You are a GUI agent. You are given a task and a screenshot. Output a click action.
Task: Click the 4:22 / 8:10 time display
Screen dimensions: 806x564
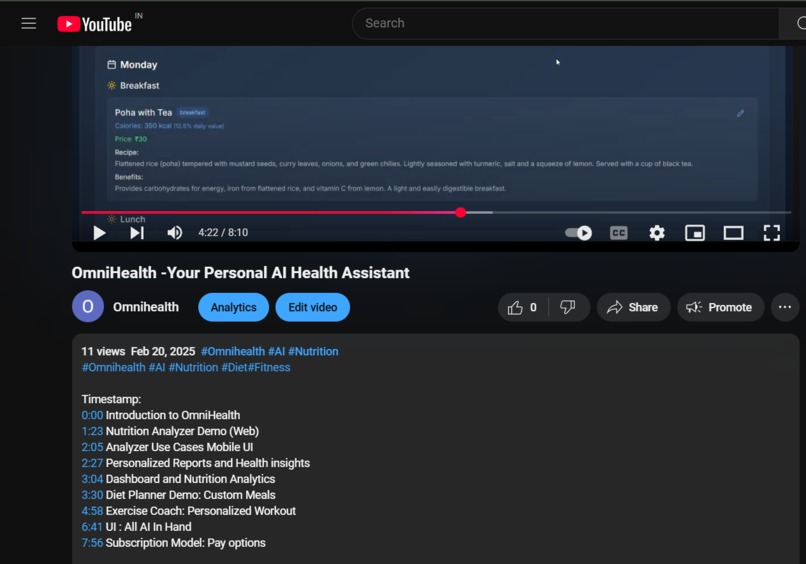223,233
